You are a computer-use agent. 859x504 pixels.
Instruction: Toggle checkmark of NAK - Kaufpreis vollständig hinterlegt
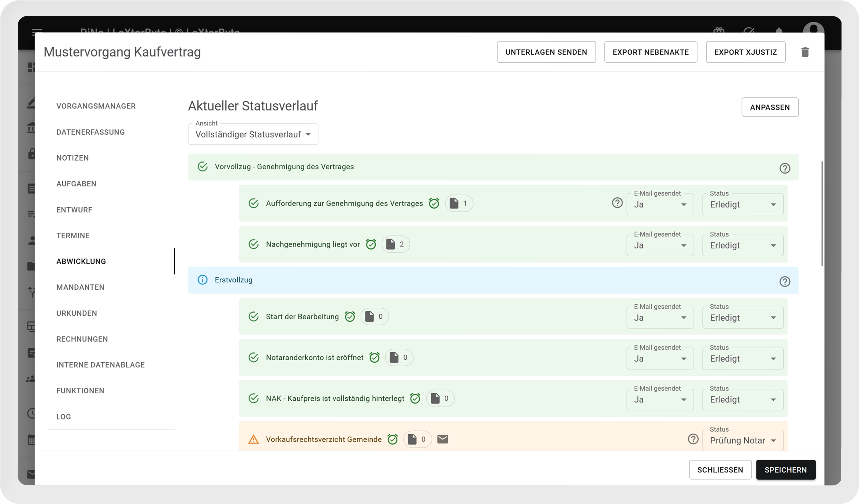[x=253, y=398]
